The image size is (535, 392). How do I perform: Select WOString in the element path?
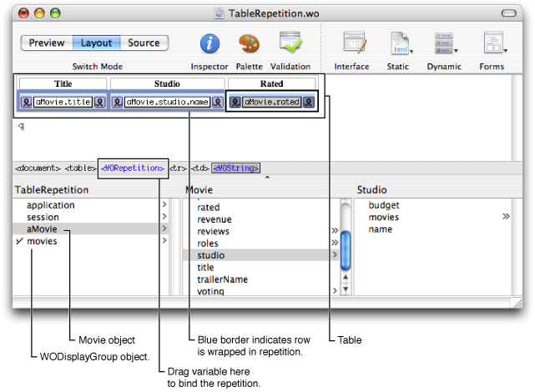(235, 168)
